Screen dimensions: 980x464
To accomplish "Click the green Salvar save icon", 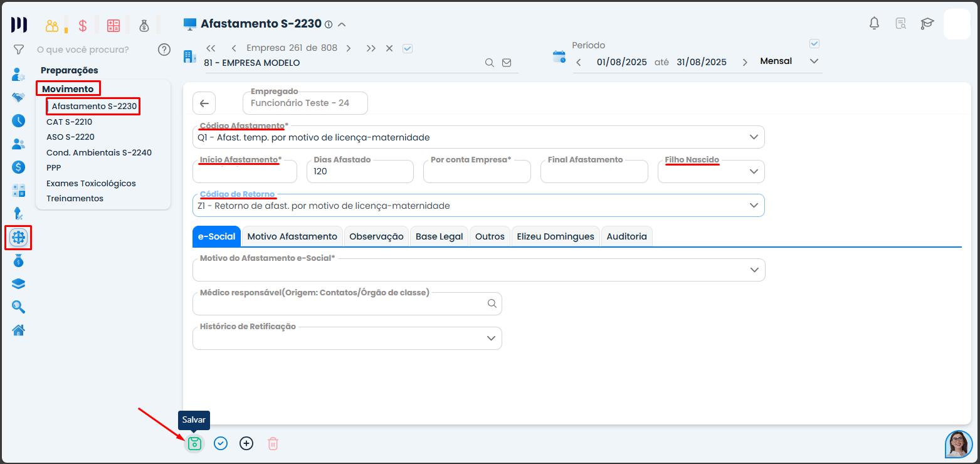I will tap(194, 443).
